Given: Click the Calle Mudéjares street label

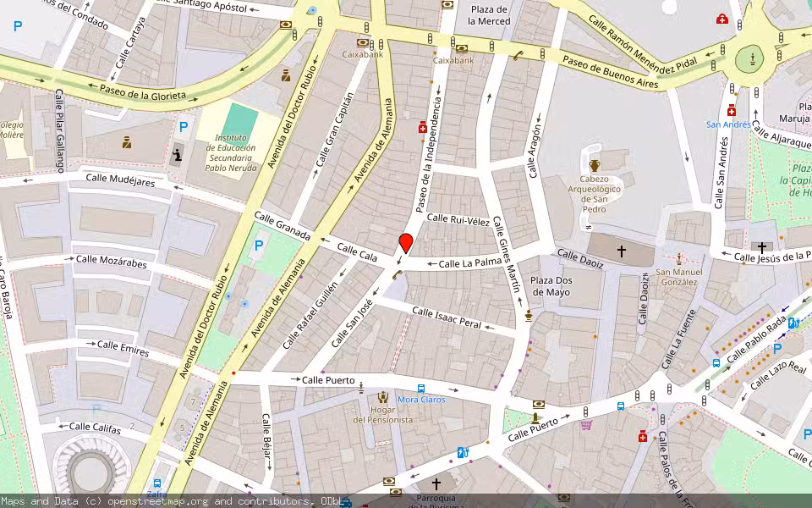Looking at the screenshot, I should click(120, 179).
